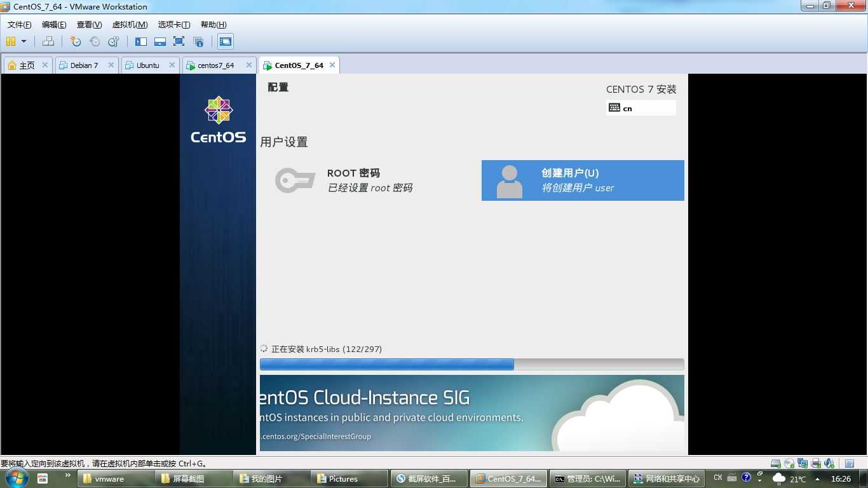Switch to the 主页 tab
Image resolution: width=868 pixels, height=488 pixels.
[x=28, y=65]
